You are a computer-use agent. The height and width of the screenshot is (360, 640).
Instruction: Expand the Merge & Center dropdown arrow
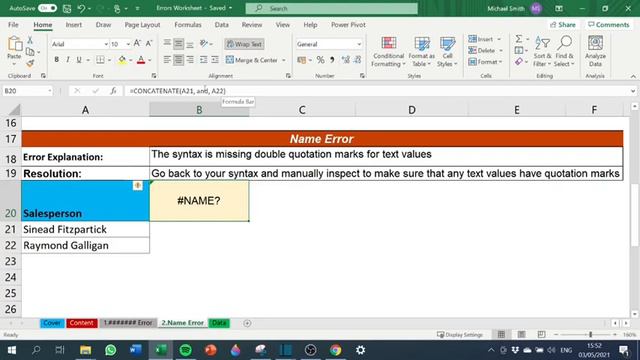[284, 60]
